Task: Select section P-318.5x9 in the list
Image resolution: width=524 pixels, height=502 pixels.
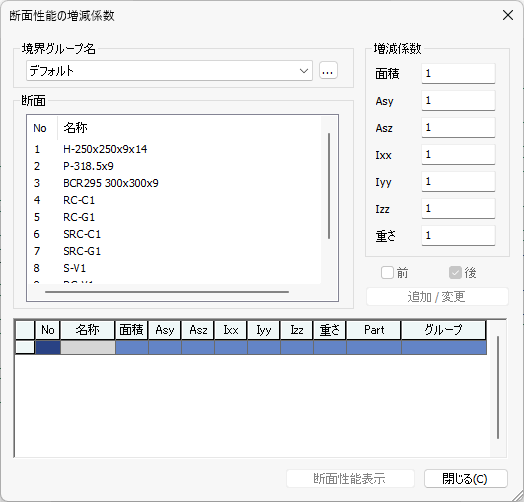Action: pos(88,166)
